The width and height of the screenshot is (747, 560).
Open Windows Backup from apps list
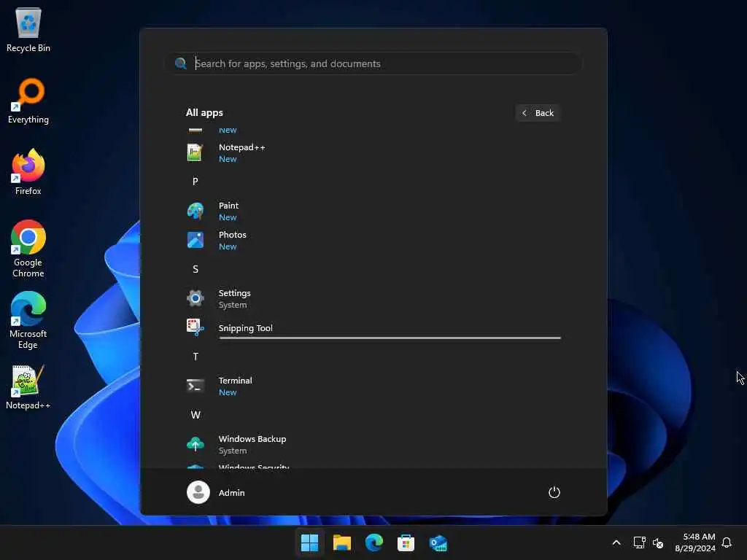click(x=252, y=439)
